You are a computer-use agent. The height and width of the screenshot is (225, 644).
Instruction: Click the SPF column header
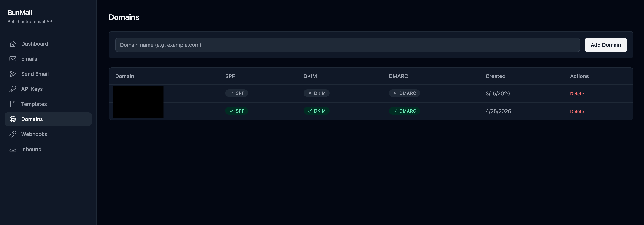click(230, 76)
